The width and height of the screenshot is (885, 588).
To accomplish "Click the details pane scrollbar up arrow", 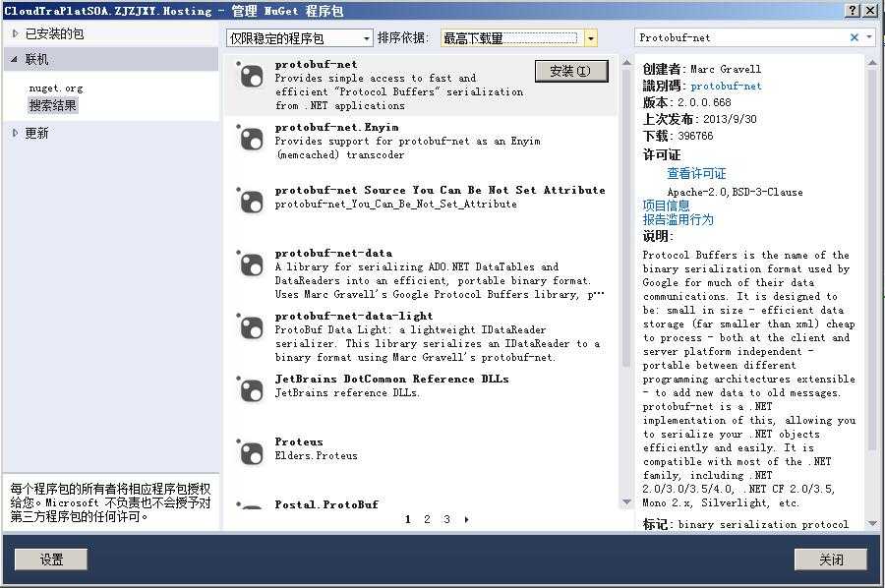I will pyautogui.click(x=872, y=61).
